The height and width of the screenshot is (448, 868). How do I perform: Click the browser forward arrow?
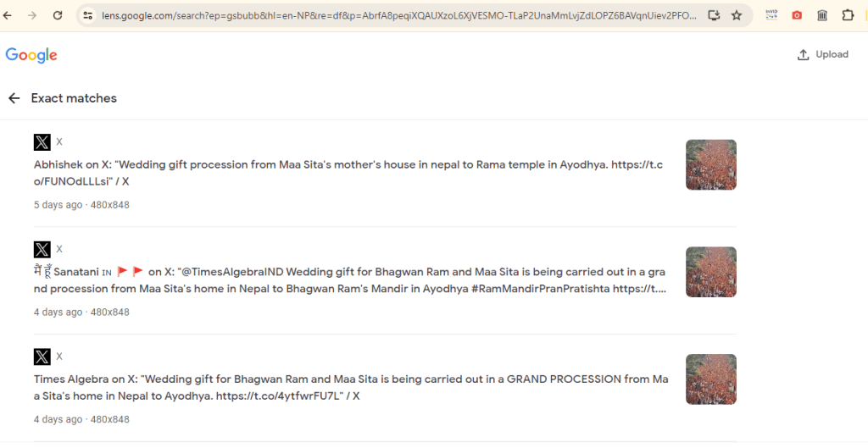point(32,15)
